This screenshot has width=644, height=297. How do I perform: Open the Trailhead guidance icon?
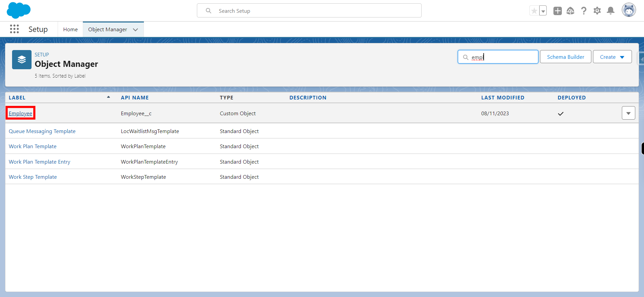571,11
